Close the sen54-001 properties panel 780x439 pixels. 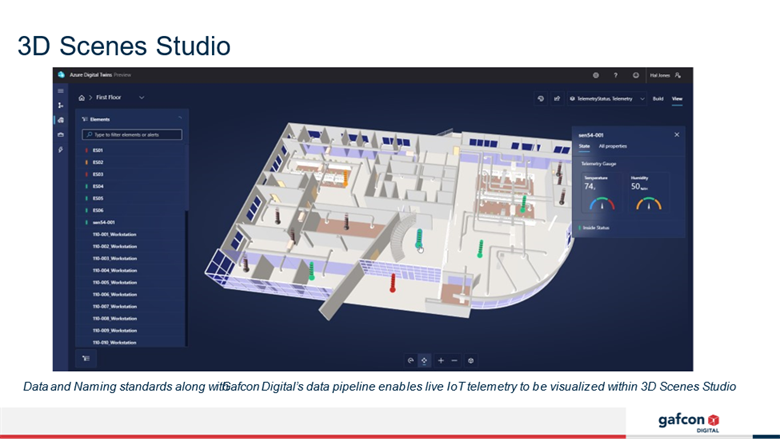click(677, 135)
